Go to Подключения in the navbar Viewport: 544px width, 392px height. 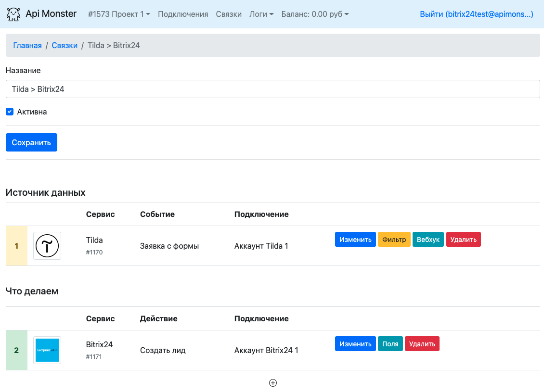click(x=183, y=14)
